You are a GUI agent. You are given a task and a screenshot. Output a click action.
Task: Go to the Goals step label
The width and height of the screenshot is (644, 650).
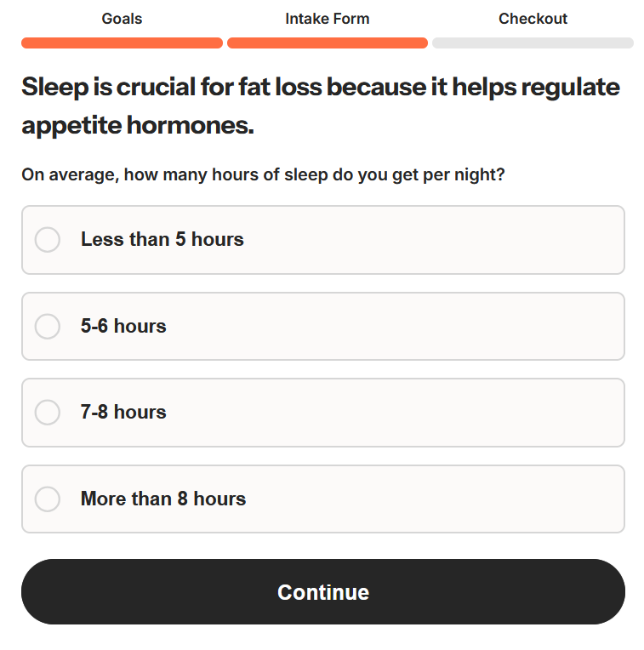point(122,19)
